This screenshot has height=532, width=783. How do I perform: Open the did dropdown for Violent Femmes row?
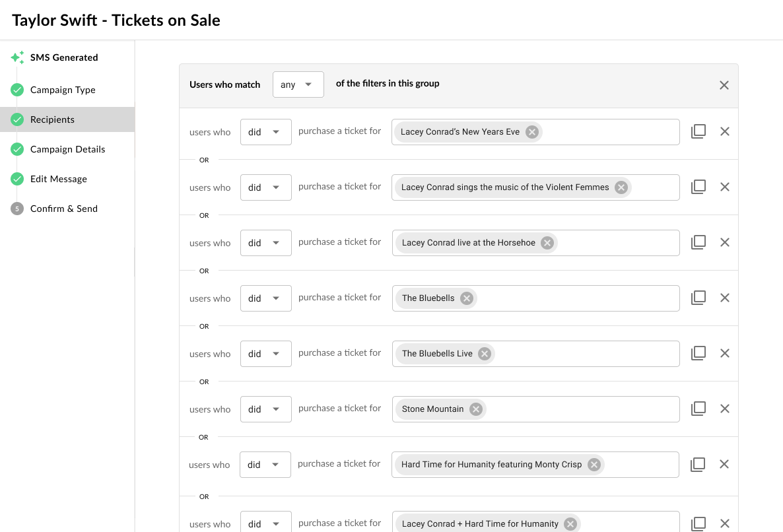click(x=265, y=187)
